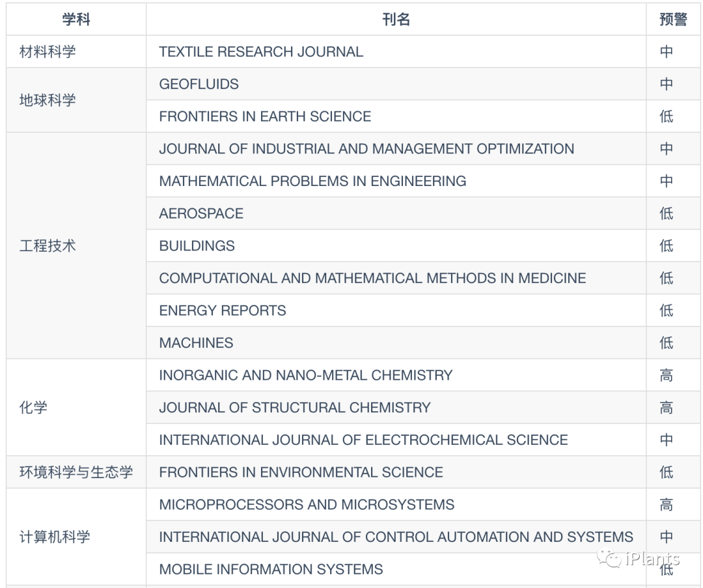Click the GEOFLUIDS journal name

[199, 84]
